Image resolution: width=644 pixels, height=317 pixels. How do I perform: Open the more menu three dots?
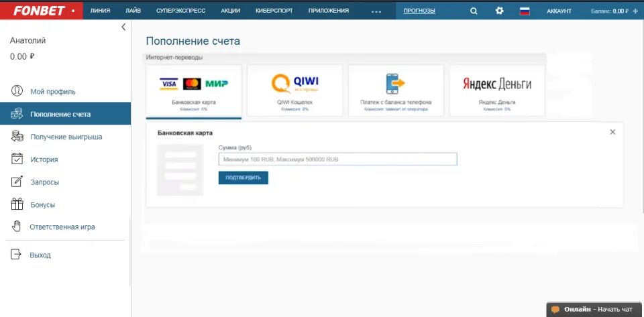coord(376,12)
